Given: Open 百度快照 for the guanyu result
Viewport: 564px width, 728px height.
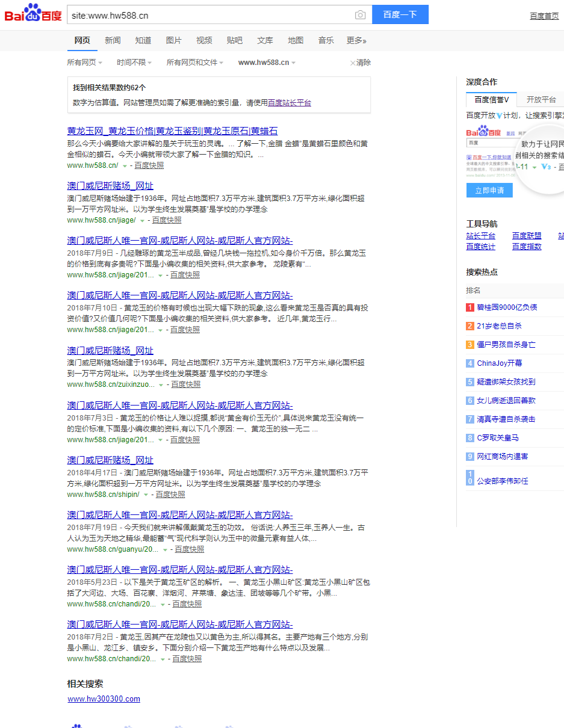Looking at the screenshot, I should click(189, 549).
